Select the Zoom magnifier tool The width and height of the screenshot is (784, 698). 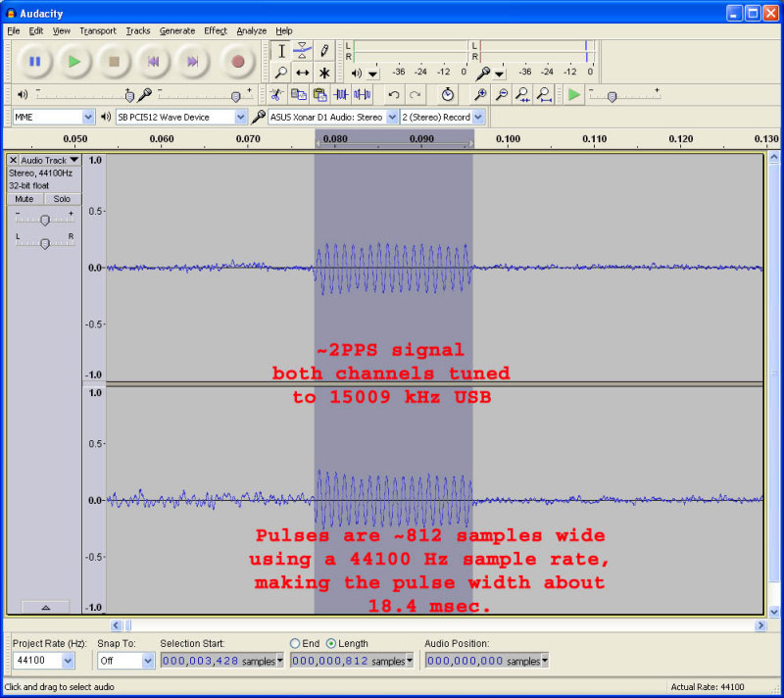(x=281, y=73)
